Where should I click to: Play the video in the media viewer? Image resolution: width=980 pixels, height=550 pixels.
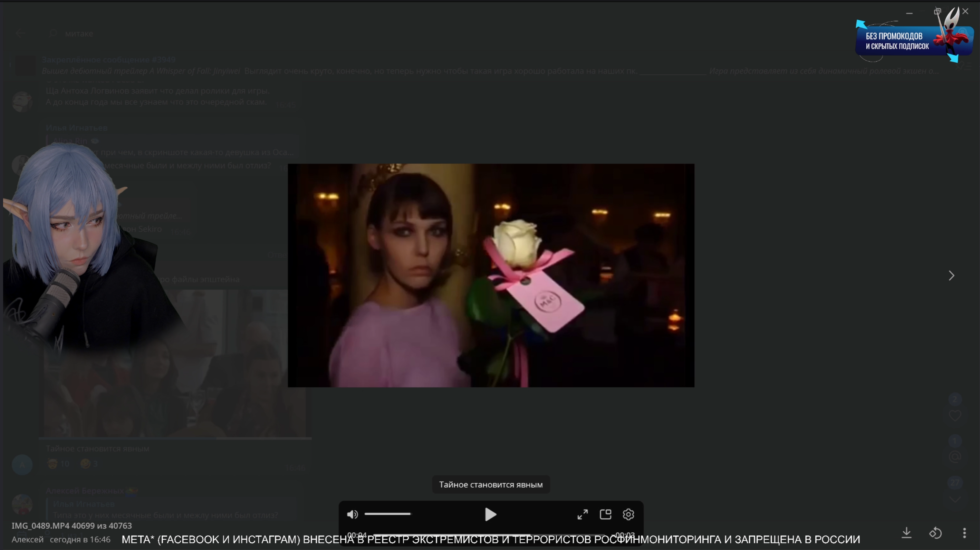coord(490,515)
